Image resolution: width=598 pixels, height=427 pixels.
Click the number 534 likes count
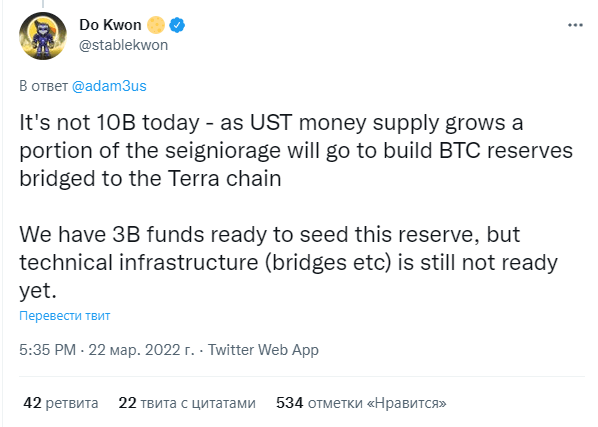click(289, 403)
